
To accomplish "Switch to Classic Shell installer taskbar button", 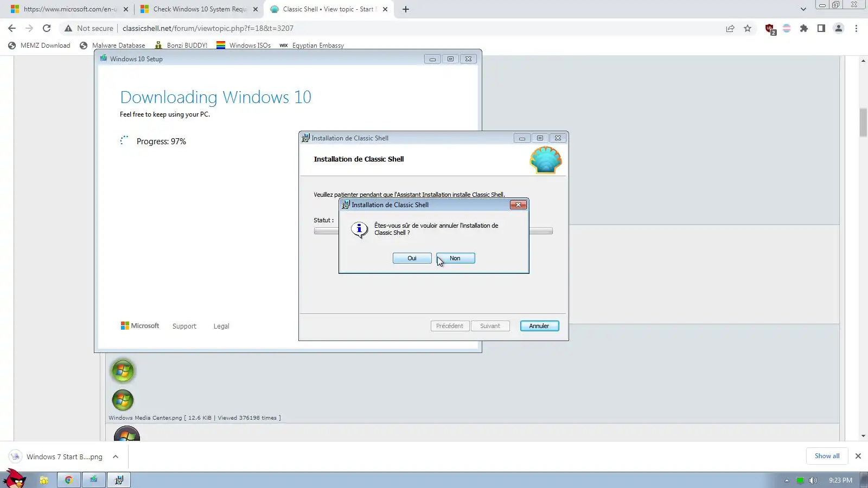I will point(119,480).
